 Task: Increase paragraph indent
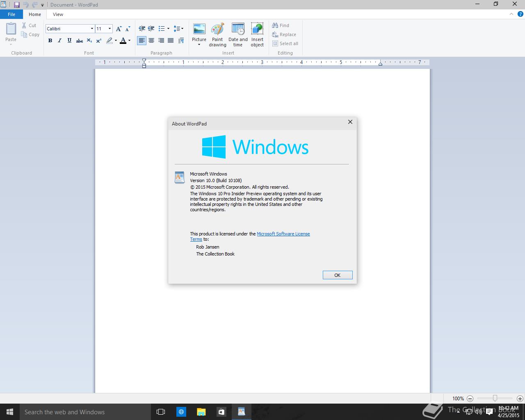click(x=151, y=29)
